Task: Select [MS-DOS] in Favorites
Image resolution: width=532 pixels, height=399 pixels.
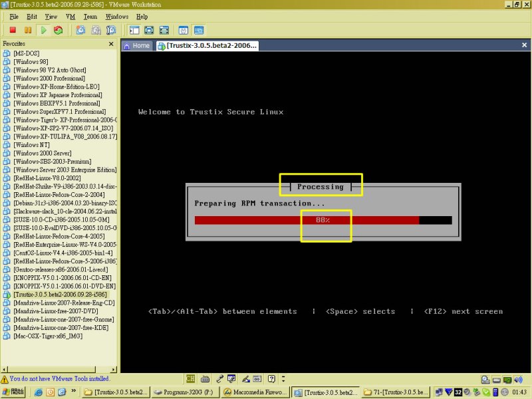Action: pos(26,53)
